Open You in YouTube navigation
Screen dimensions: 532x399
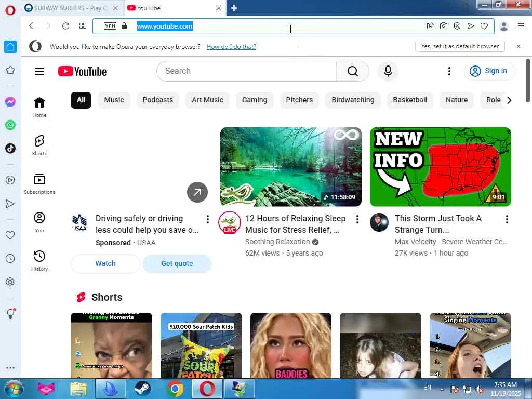[x=39, y=222]
